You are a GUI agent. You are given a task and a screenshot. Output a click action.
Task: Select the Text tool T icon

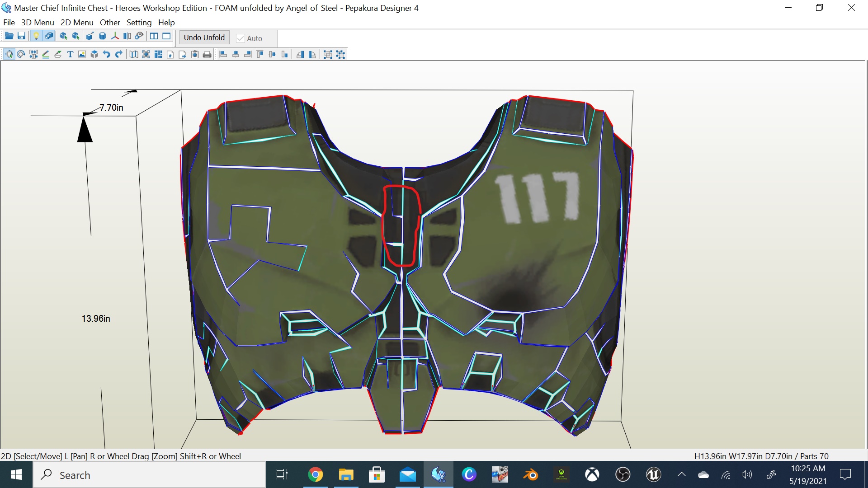tap(70, 55)
